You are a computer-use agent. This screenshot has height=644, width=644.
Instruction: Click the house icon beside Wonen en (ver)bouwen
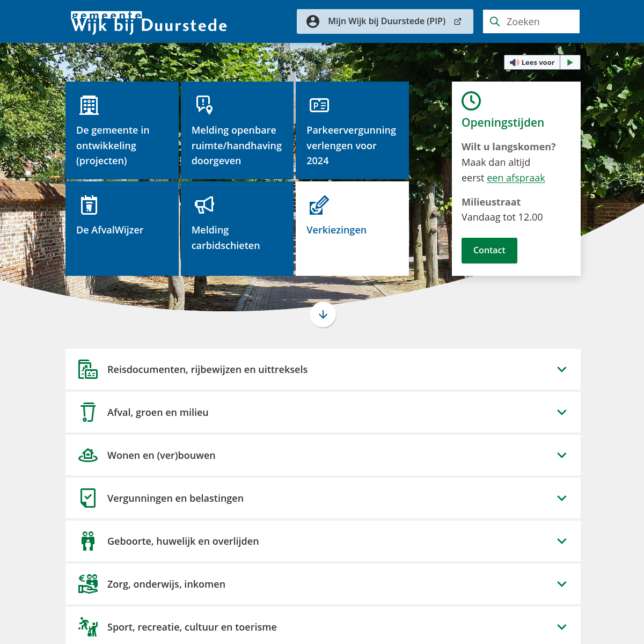click(88, 455)
